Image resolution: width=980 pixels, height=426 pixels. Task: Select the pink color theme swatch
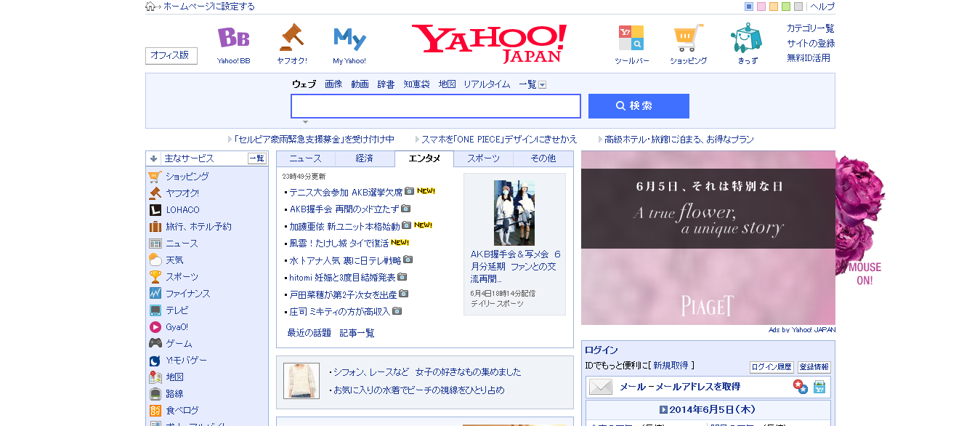coord(761,7)
